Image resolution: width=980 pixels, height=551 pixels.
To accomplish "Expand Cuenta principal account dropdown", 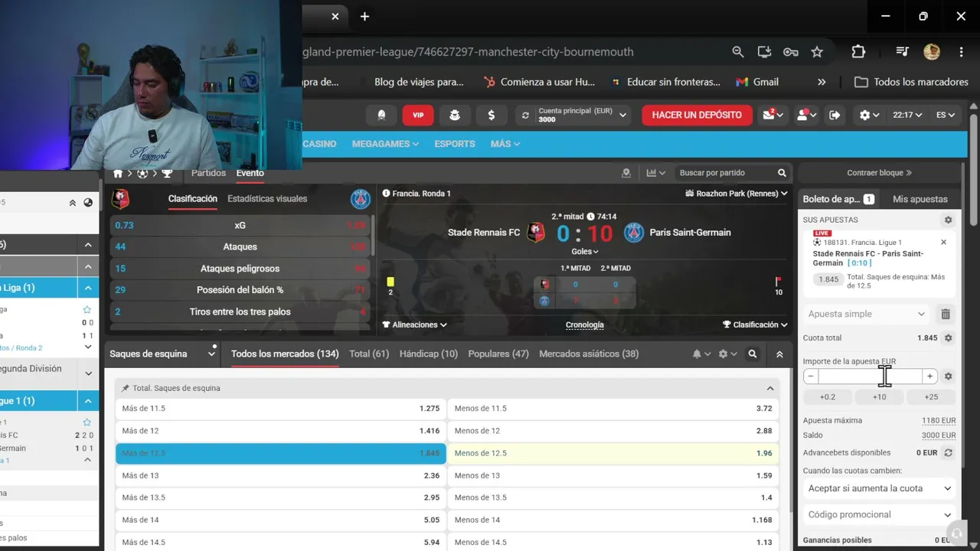I will tap(622, 116).
